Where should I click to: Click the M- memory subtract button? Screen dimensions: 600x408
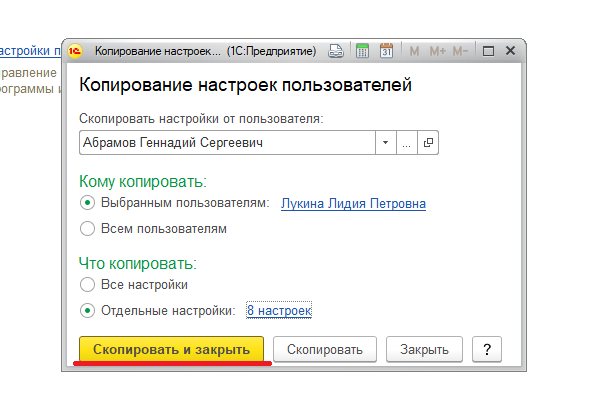(460, 51)
